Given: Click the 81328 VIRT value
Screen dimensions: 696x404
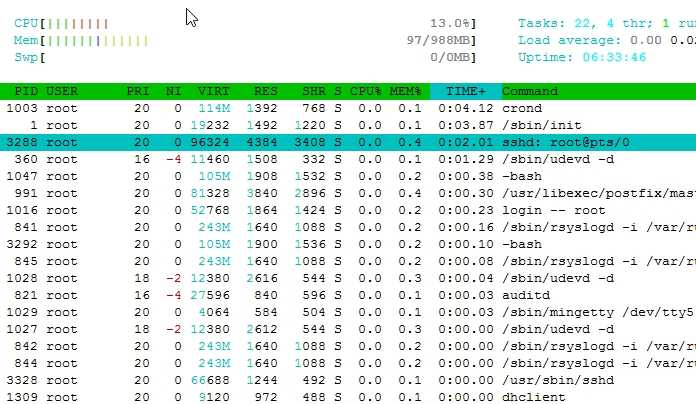Looking at the screenshot, I should 210,194.
